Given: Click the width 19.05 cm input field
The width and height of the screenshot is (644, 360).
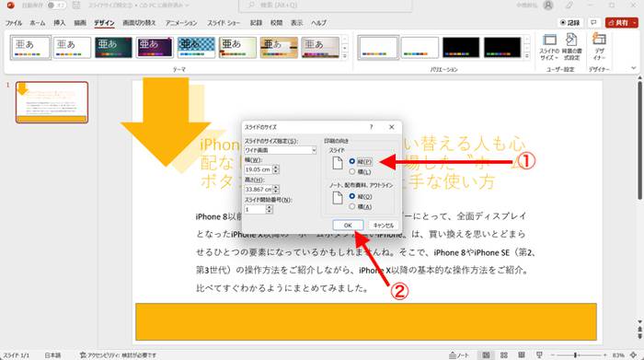Looking at the screenshot, I should tap(259, 169).
